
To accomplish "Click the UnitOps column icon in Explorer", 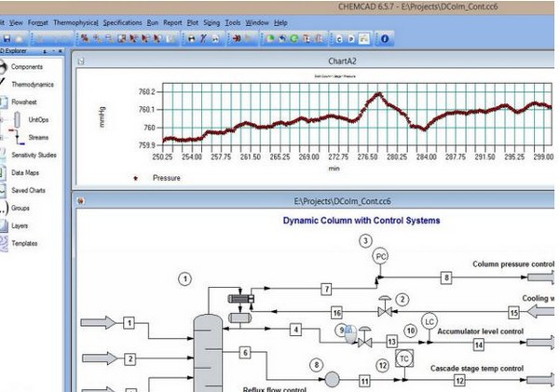I will (17, 120).
